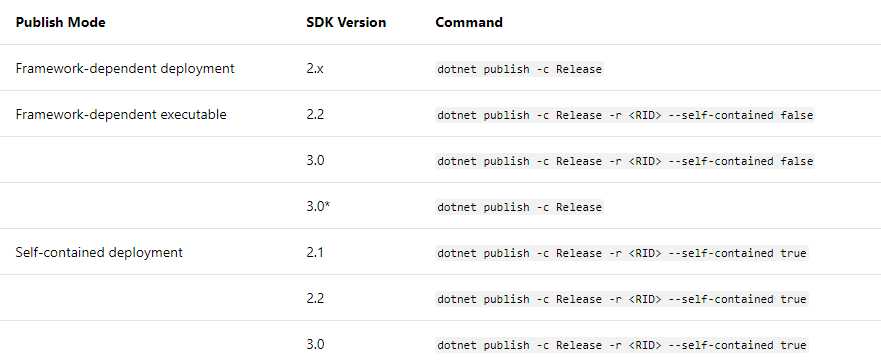
Task: Click self-contained true command in last 2.2 row
Action: 622,299
